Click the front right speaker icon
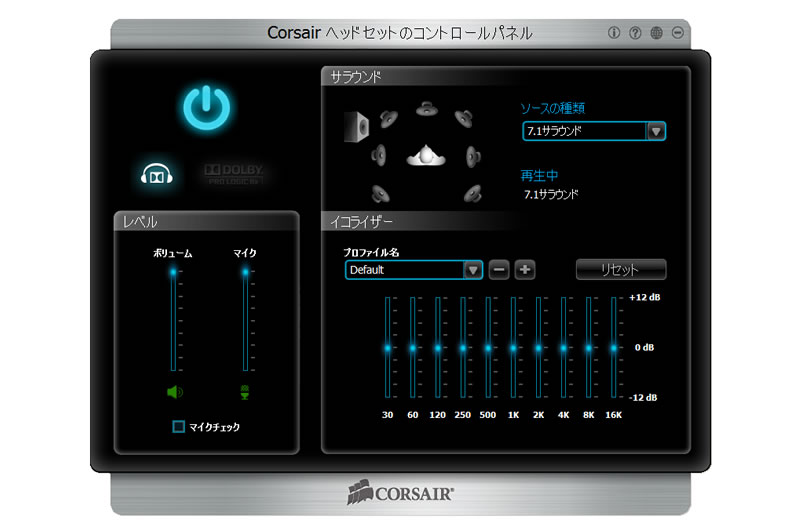The image size is (800, 520). 464,118
